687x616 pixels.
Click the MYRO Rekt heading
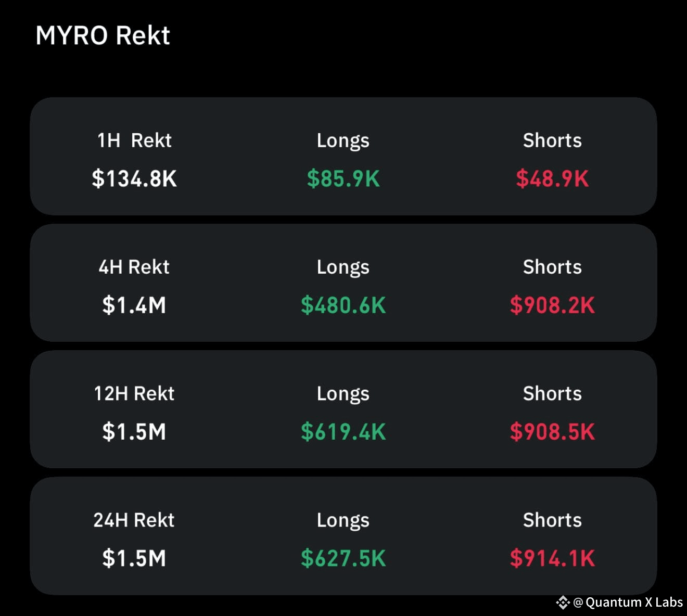(103, 35)
